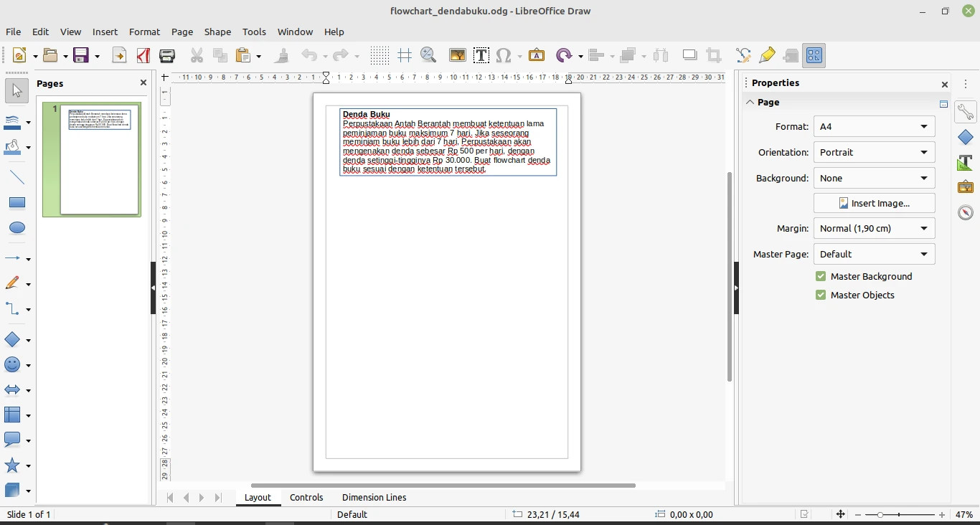Toggle Helplines While Moving icon
This screenshot has width=980, height=525.
[x=405, y=55]
